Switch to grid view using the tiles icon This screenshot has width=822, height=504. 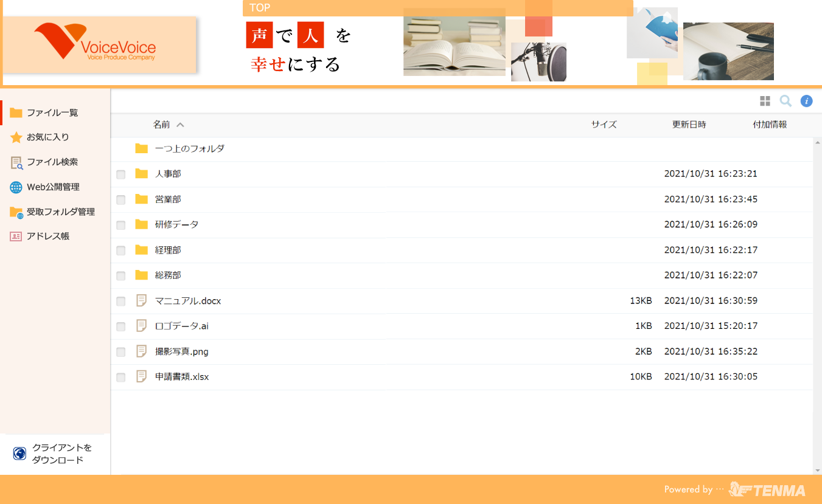point(765,101)
